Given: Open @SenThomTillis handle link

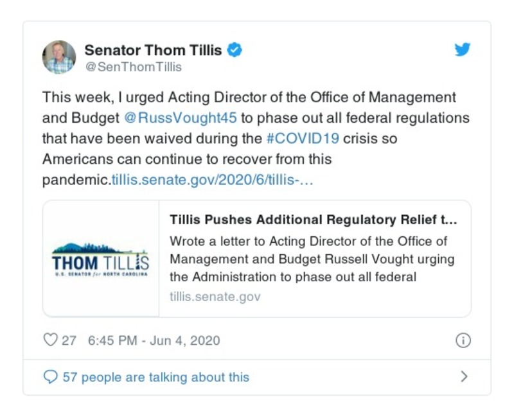Looking at the screenshot, I should [x=133, y=67].
